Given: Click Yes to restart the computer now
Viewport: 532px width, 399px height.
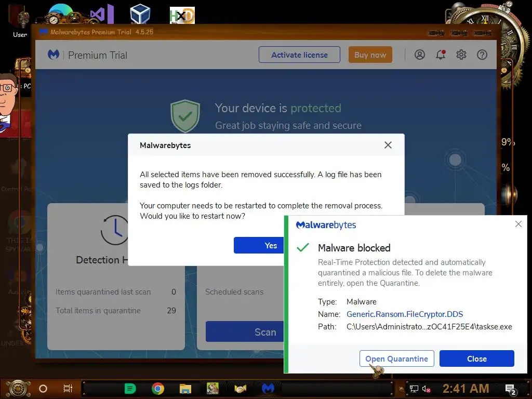Looking at the screenshot, I should click(259, 245).
